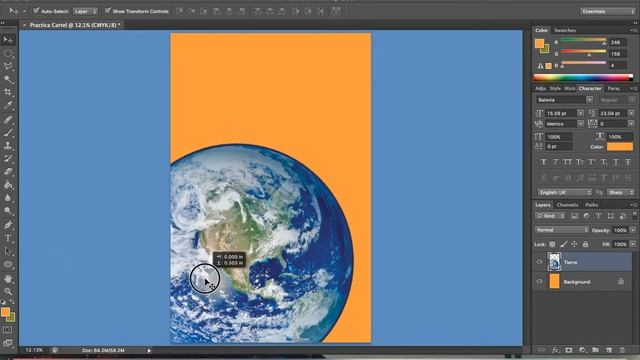The width and height of the screenshot is (640, 360).
Task: Open Auto-Select Layer dropdown
Action: click(85, 11)
